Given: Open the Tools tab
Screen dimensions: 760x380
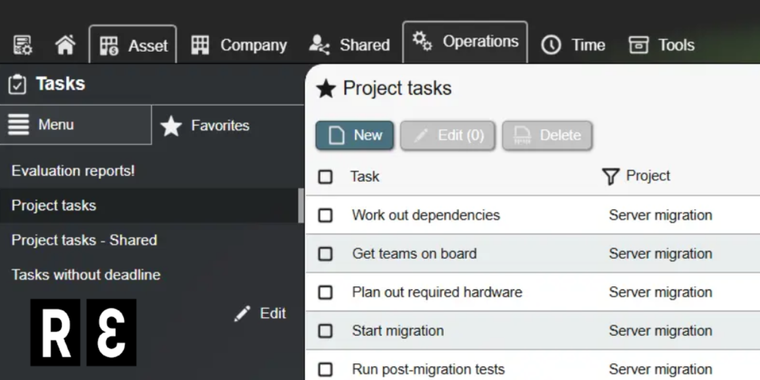Looking at the screenshot, I should coord(662,45).
